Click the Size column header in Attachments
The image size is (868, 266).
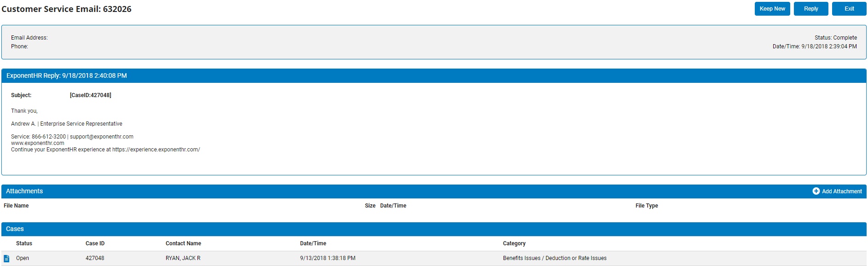[370, 206]
